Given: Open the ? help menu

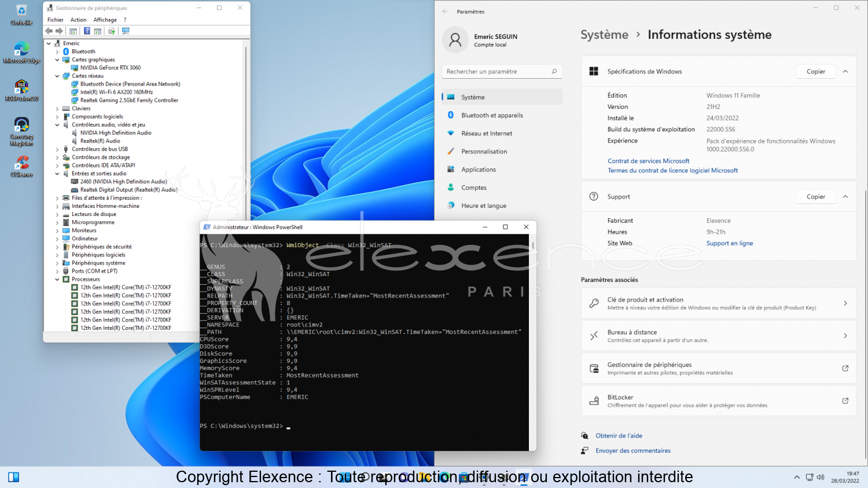Looking at the screenshot, I should tap(125, 20).
